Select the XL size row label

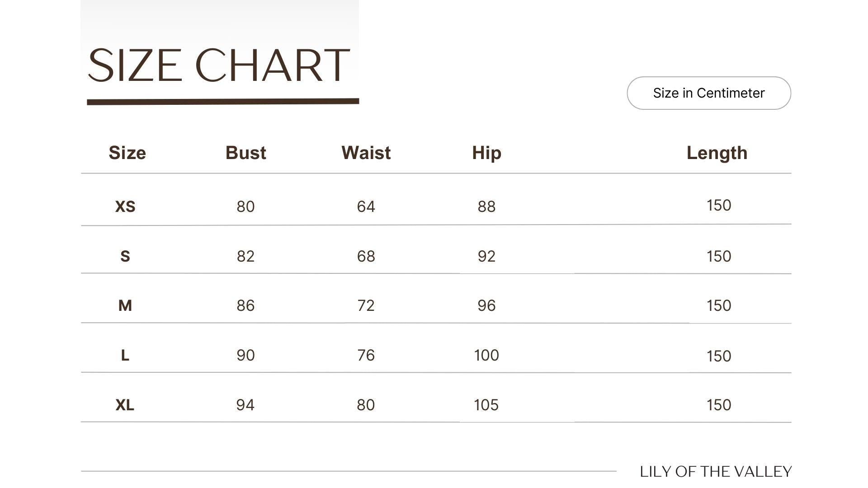(125, 405)
